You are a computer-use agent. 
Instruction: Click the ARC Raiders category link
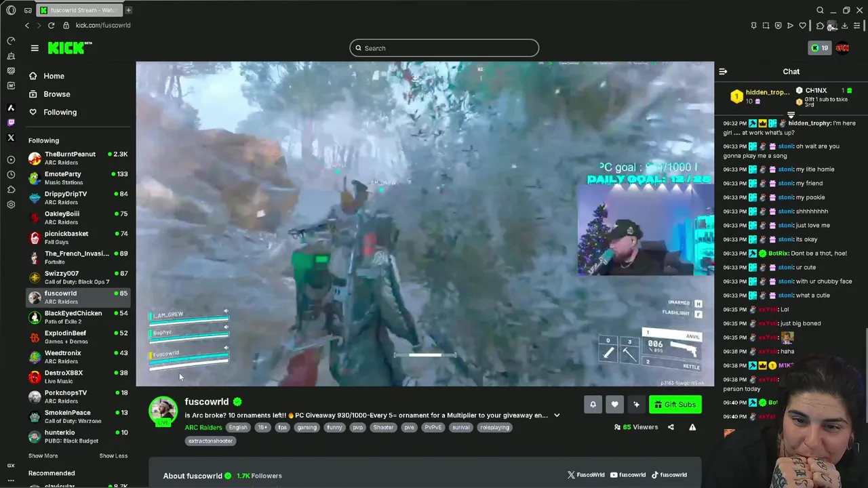pyautogui.click(x=203, y=428)
